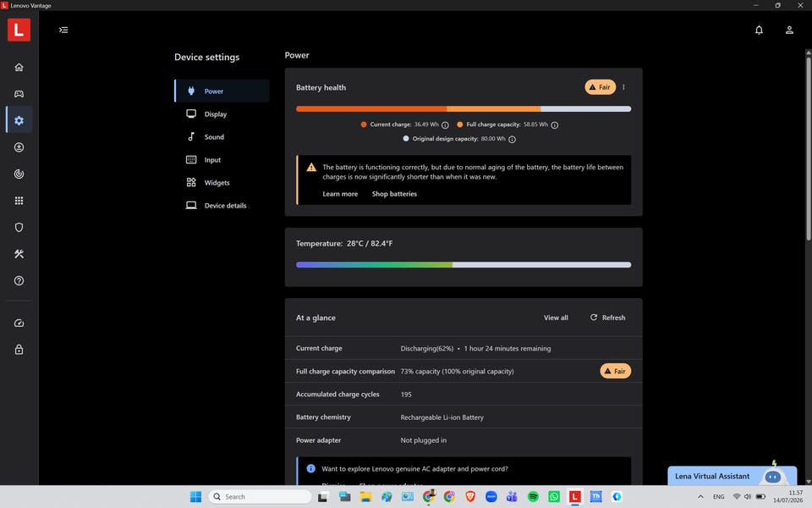The image size is (812, 508).
Task: Click Refresh in At a glance
Action: (608, 317)
